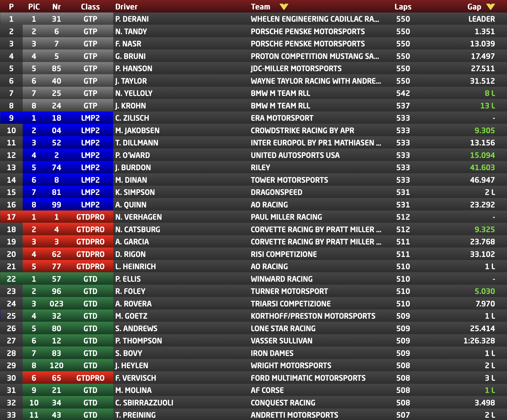Click the yellow arrow beside Gap header
This screenshot has height=420, width=507.
(x=490, y=7)
